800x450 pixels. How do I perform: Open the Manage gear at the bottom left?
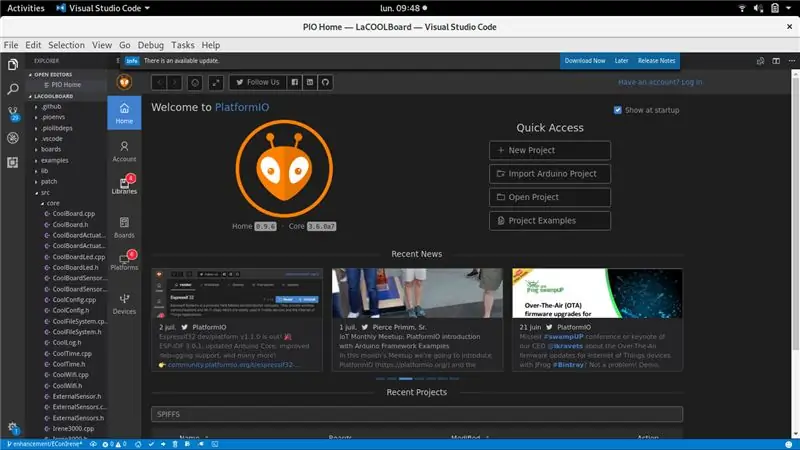pos(13,428)
